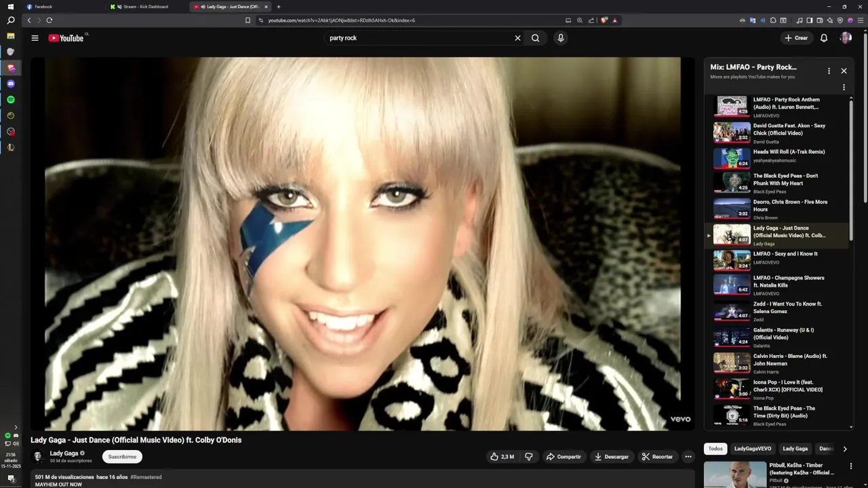The image size is (868, 488).
Task: Click the browser address bar URL
Action: 341,20
